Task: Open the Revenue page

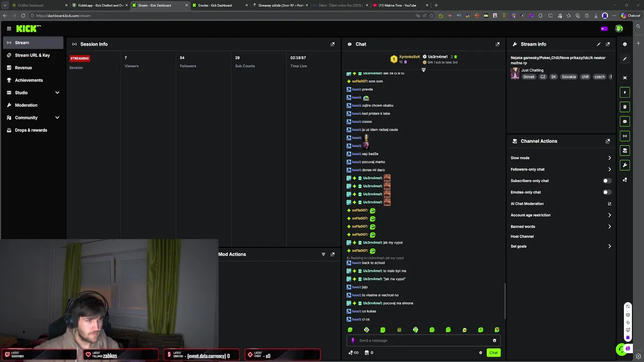Action: (33, 68)
